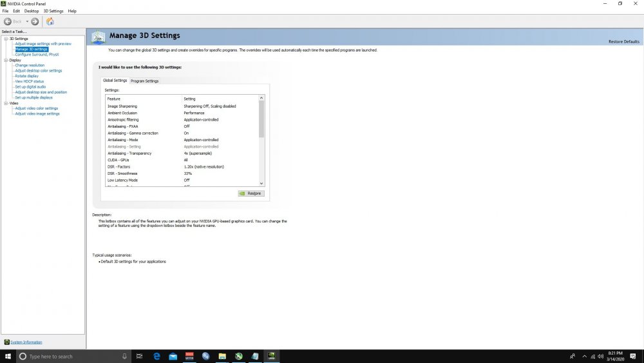Viewport: 644px width, 363px height.
Task: Open Rotate display task
Action: [26, 76]
